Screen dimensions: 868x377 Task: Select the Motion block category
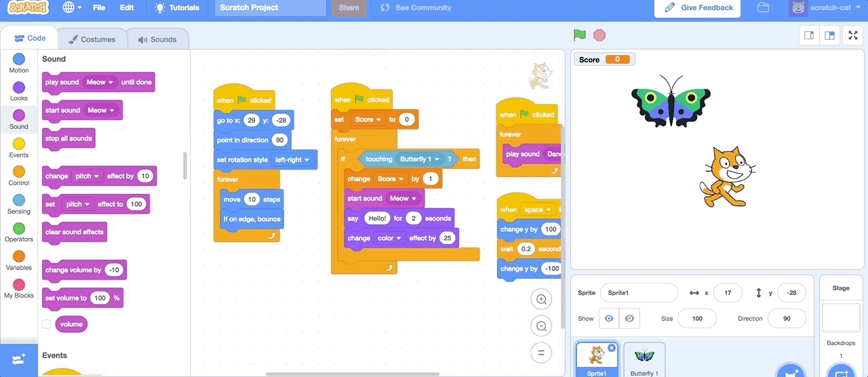click(19, 64)
